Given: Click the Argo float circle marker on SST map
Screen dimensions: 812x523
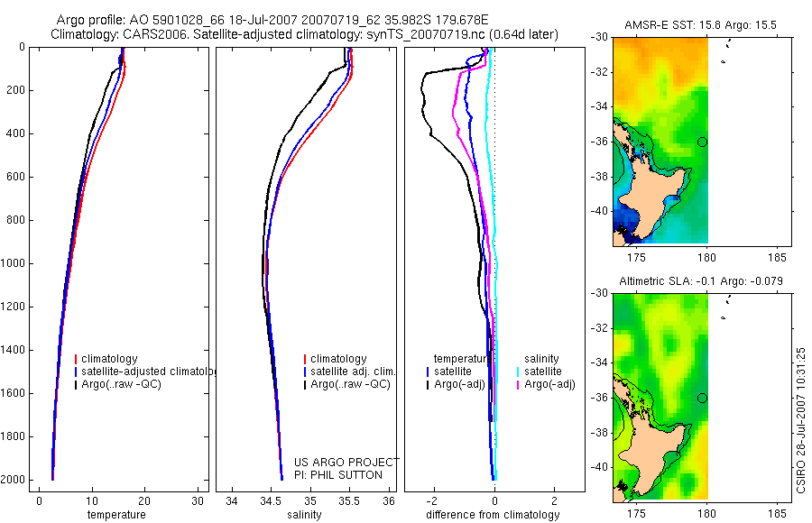Looking at the screenshot, I should 702,142.
